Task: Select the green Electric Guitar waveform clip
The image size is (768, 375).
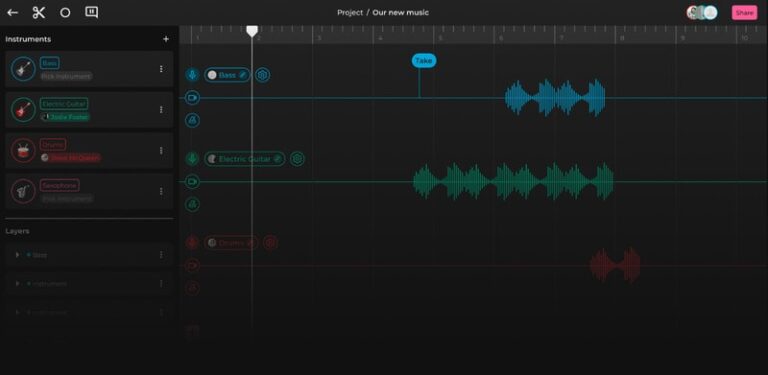Action: 513,182
